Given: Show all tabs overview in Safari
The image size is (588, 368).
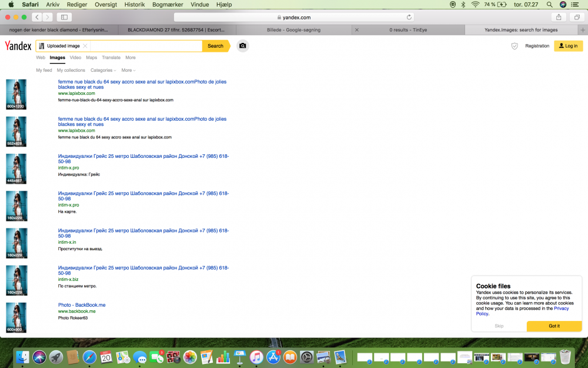Looking at the screenshot, I should pos(577,17).
